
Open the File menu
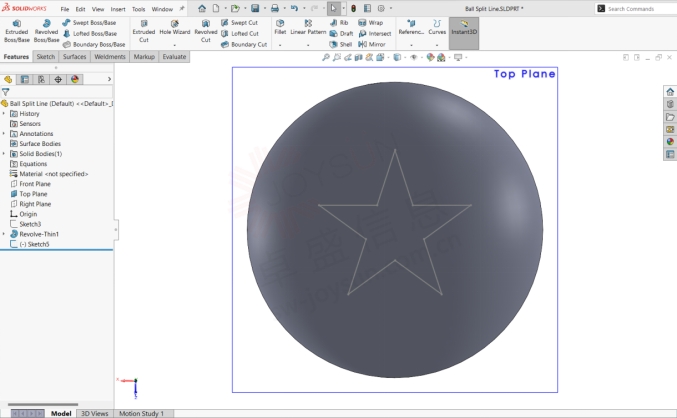(x=65, y=9)
